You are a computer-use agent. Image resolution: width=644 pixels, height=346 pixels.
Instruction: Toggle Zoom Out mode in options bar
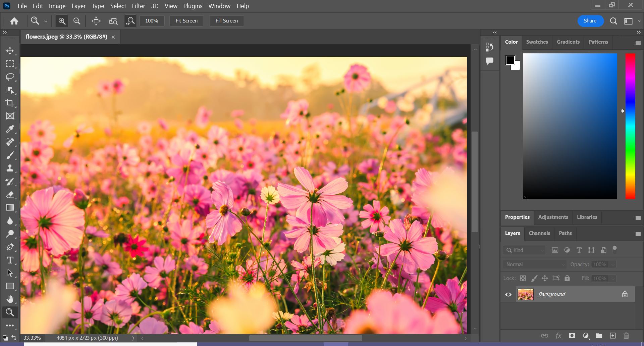pyautogui.click(x=77, y=21)
